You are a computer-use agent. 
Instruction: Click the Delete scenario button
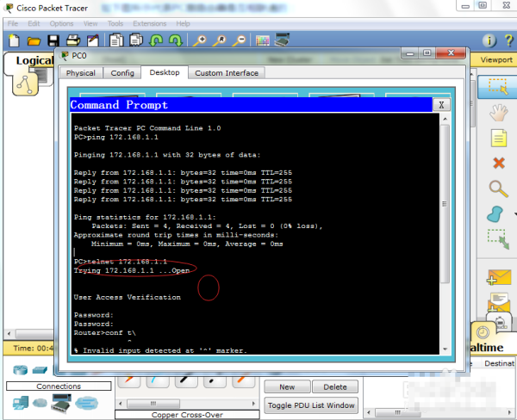335,386
